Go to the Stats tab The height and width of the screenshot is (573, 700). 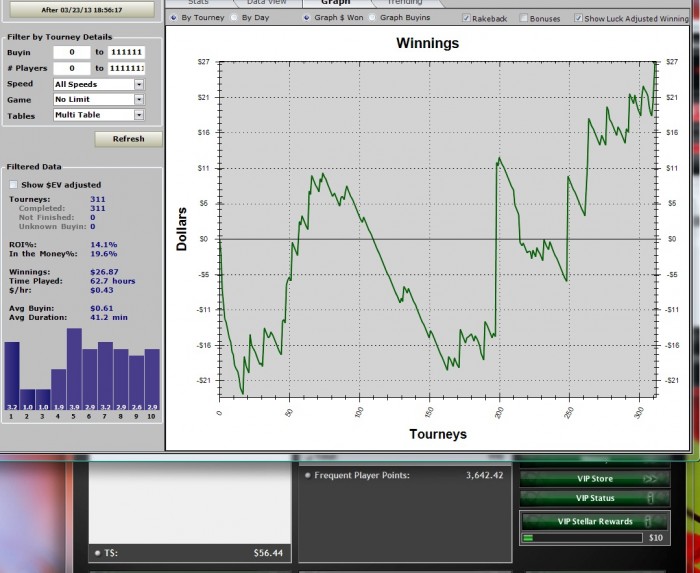(198, 3)
